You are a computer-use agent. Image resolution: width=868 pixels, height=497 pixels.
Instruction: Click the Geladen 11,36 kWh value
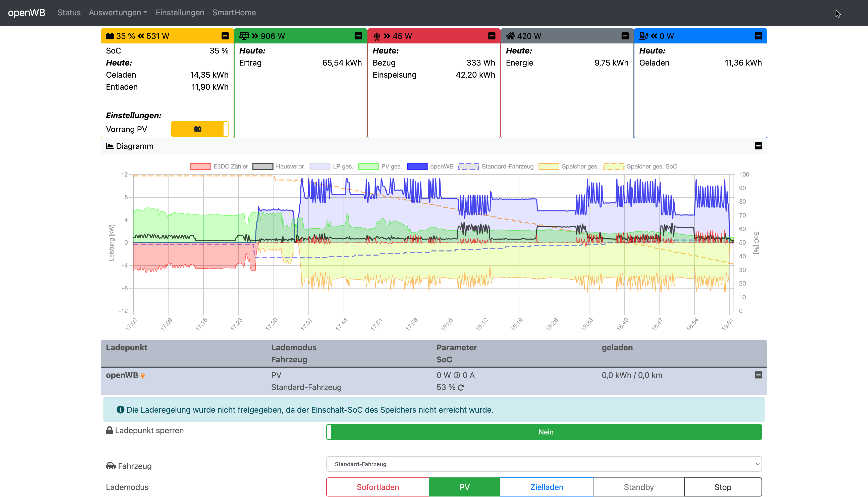pyautogui.click(x=743, y=63)
